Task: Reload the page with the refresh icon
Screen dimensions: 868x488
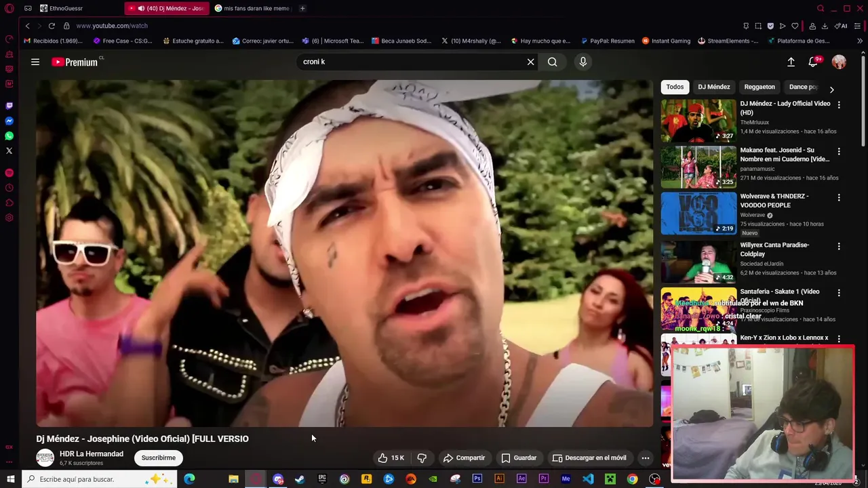Action: (x=52, y=26)
